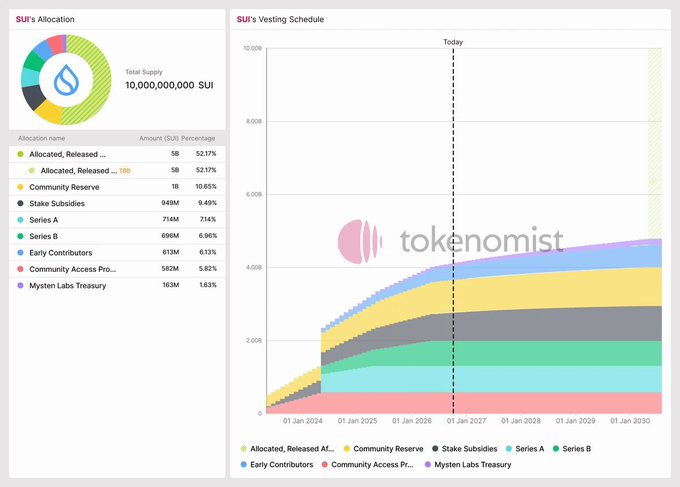Toggle 'Community Access Pr...' legend entry under chart
The image size is (680, 487).
pos(368,464)
